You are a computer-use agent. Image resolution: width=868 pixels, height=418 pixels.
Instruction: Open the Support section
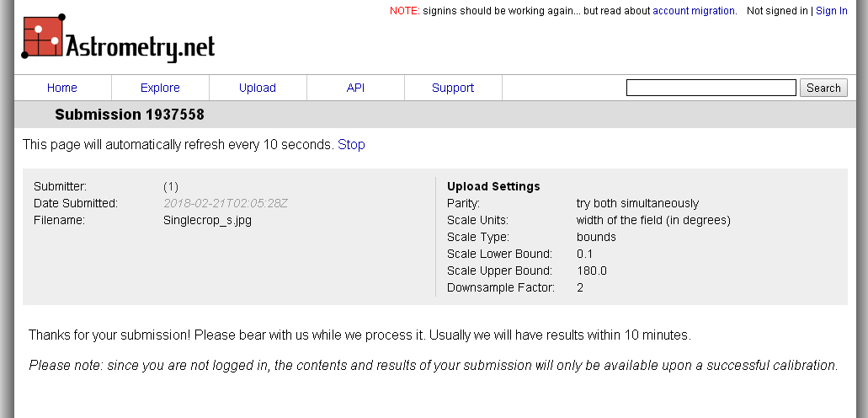click(x=453, y=88)
